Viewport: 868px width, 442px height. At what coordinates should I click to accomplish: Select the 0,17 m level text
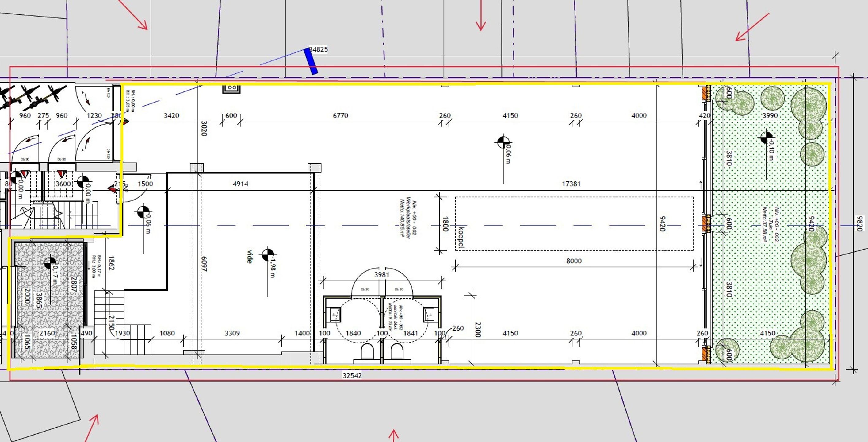click(55, 275)
